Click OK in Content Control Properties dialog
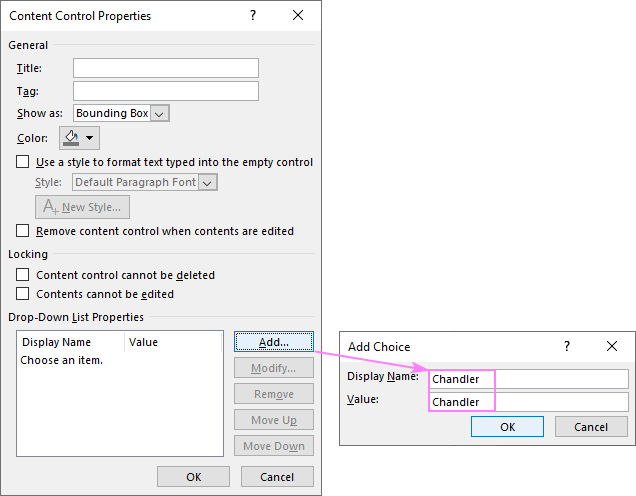The height and width of the screenshot is (496, 636). click(x=193, y=477)
